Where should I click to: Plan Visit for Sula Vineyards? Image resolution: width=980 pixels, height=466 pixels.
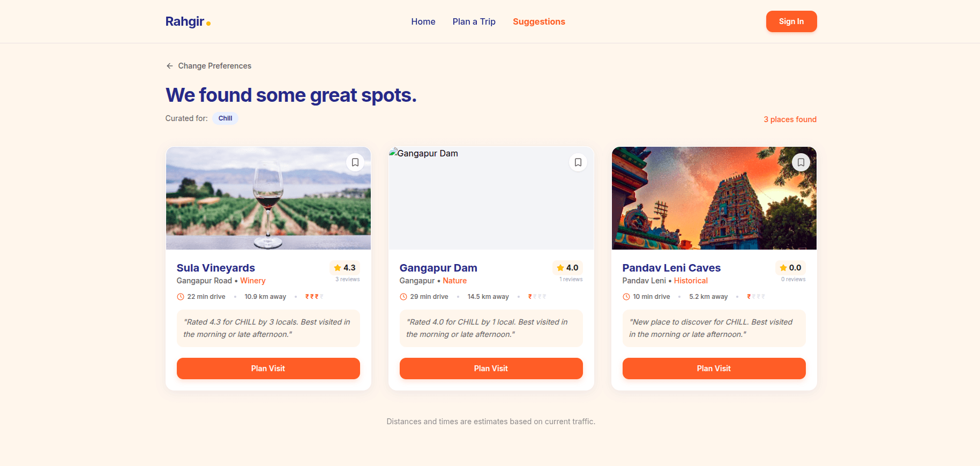(268, 369)
